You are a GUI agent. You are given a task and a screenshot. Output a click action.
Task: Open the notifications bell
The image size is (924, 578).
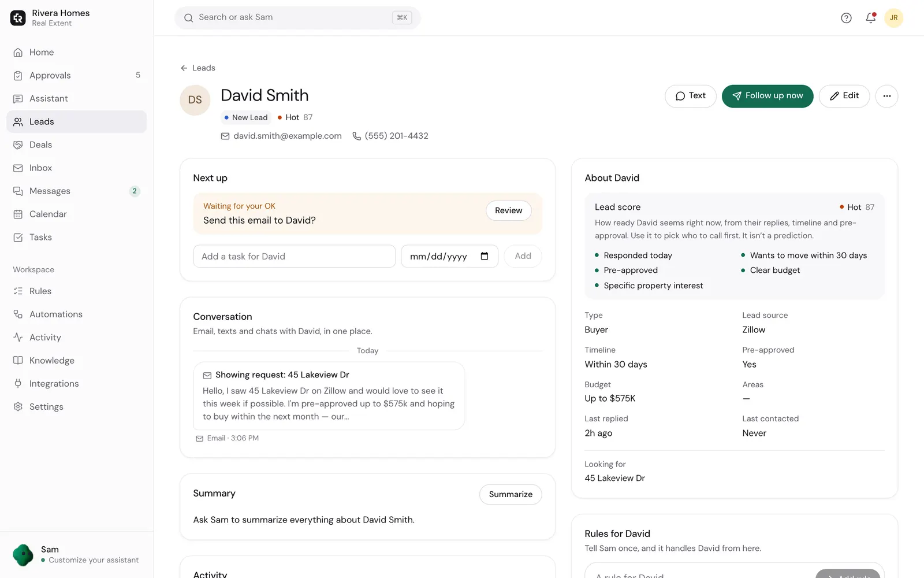point(870,18)
